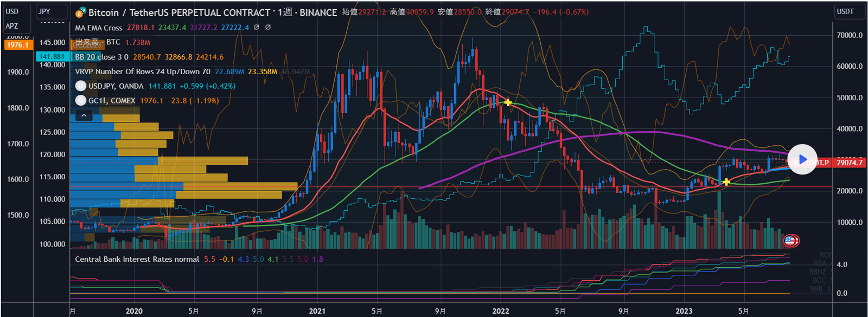
Task: Open the JPY currency selector
Action: [x=52, y=11]
